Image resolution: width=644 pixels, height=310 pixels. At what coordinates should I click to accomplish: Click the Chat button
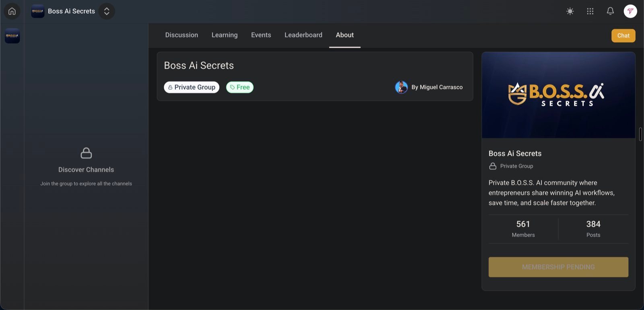pos(623,35)
